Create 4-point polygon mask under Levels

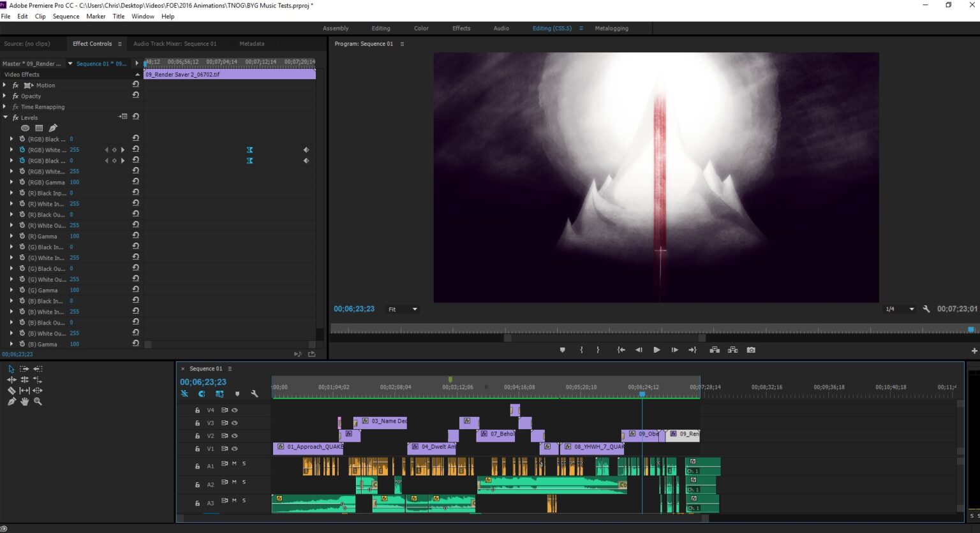click(39, 128)
